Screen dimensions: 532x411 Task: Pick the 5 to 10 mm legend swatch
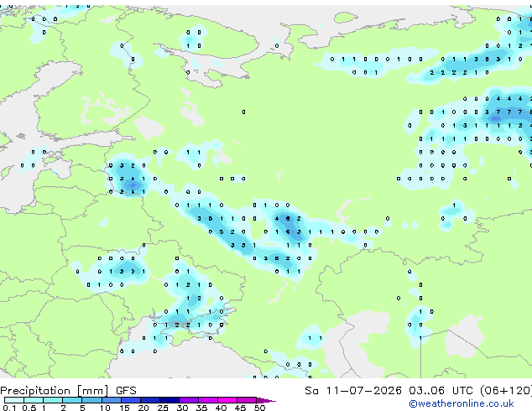91,400
